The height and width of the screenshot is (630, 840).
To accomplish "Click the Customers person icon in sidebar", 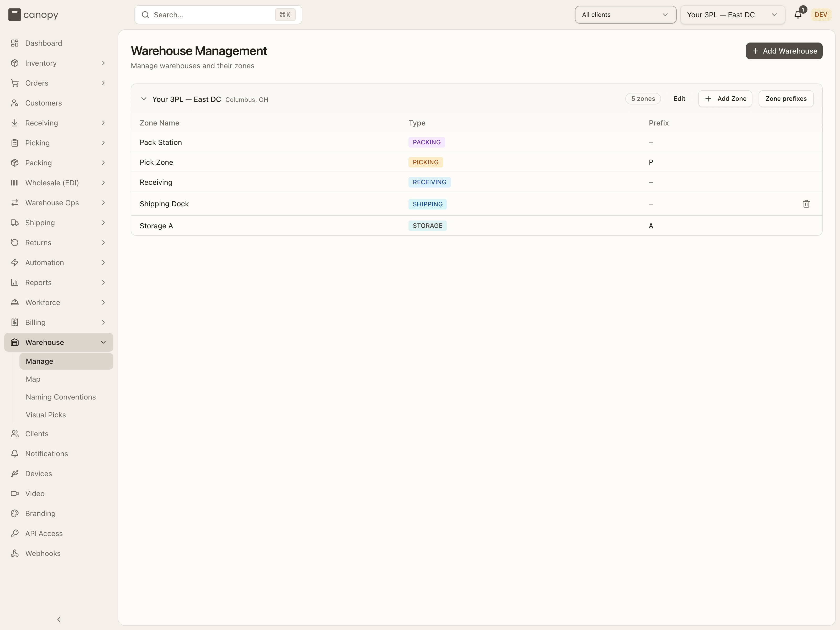I will coord(15,103).
